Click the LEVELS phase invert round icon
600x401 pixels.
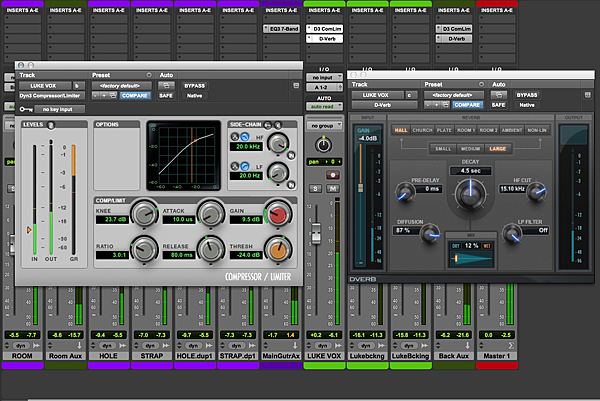(x=51, y=125)
